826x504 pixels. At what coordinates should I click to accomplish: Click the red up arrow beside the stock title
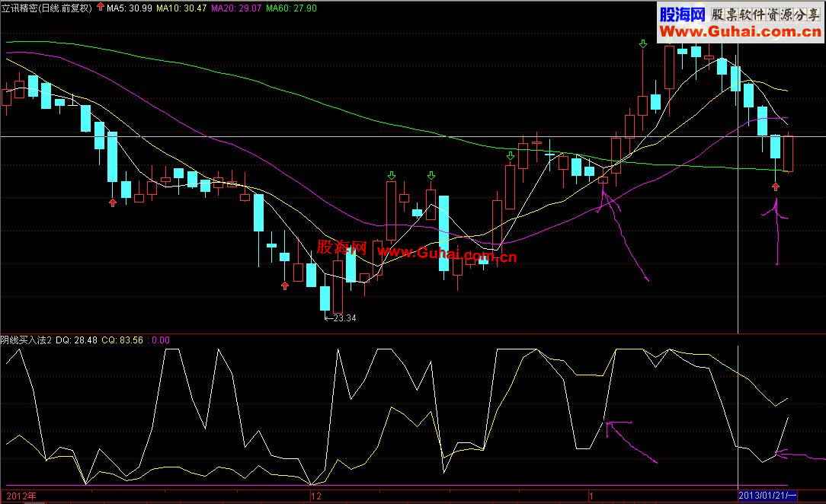click(x=100, y=7)
